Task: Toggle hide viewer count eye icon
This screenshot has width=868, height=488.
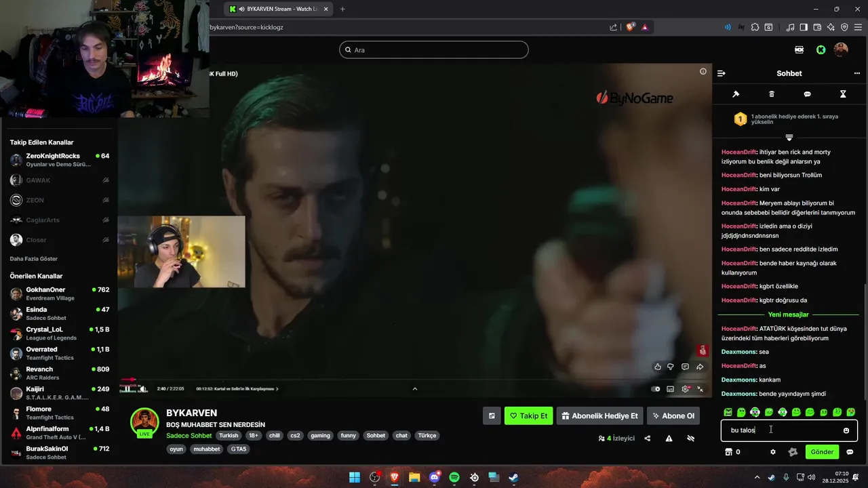Action: pyautogui.click(x=690, y=439)
